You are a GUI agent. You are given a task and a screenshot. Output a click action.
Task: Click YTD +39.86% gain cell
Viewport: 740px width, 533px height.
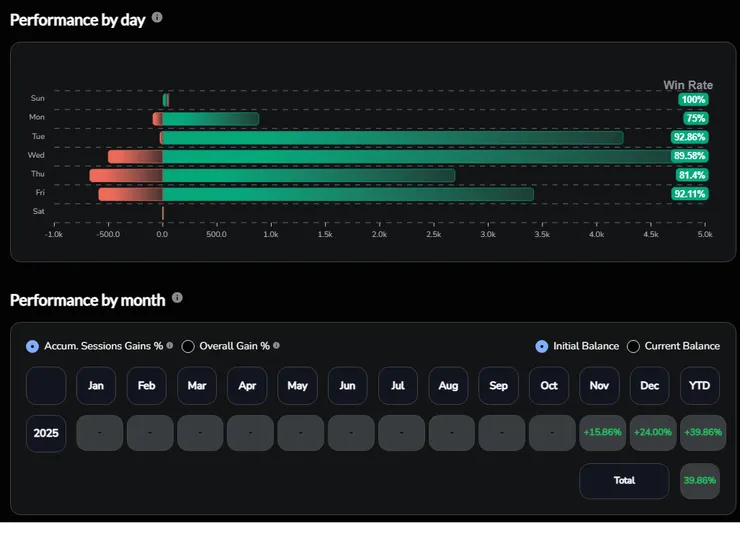pos(702,433)
